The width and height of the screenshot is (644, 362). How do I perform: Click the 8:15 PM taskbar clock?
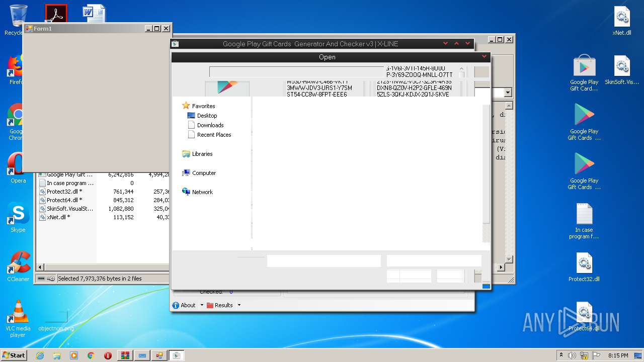pyautogui.click(x=618, y=355)
